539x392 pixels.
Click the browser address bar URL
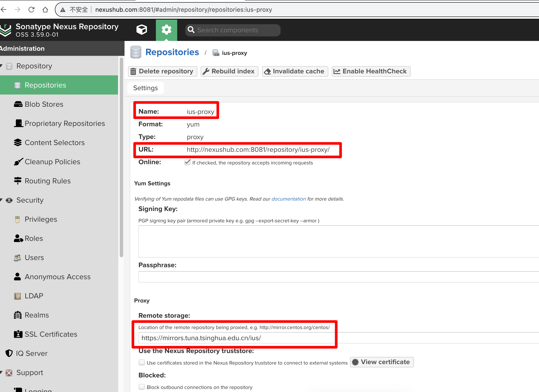[x=184, y=10]
